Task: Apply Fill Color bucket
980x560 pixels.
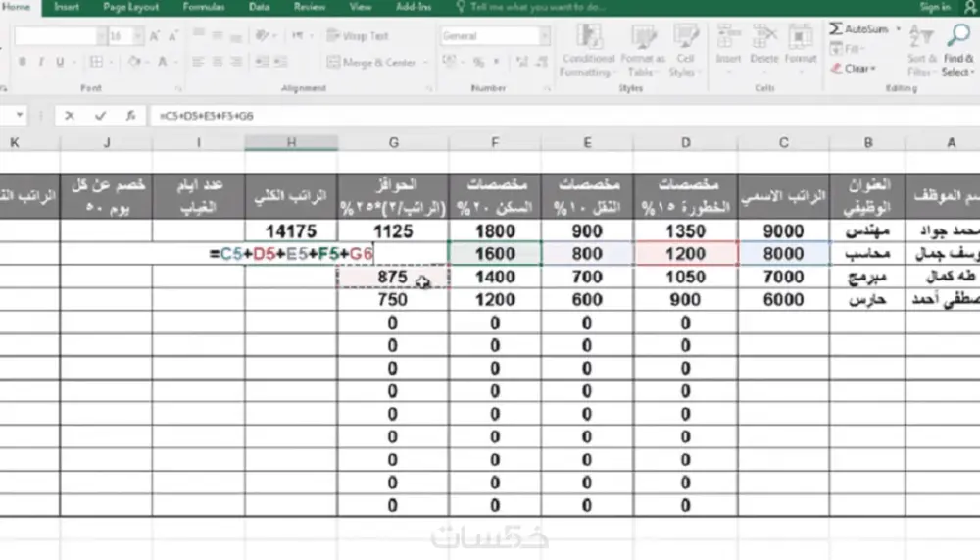Action: click(x=133, y=62)
